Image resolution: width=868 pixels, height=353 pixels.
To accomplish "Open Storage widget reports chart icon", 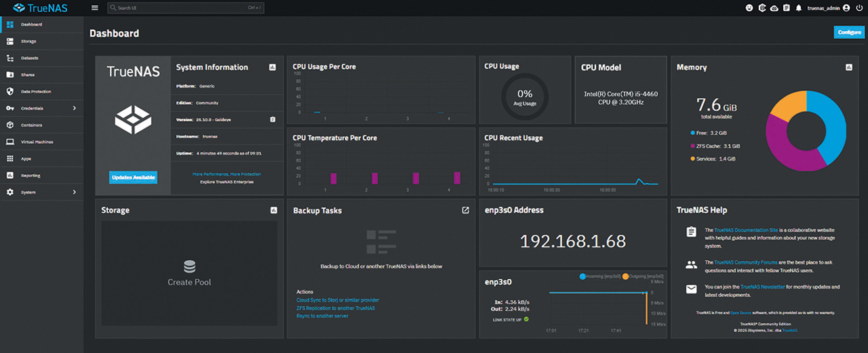I will tap(273, 211).
